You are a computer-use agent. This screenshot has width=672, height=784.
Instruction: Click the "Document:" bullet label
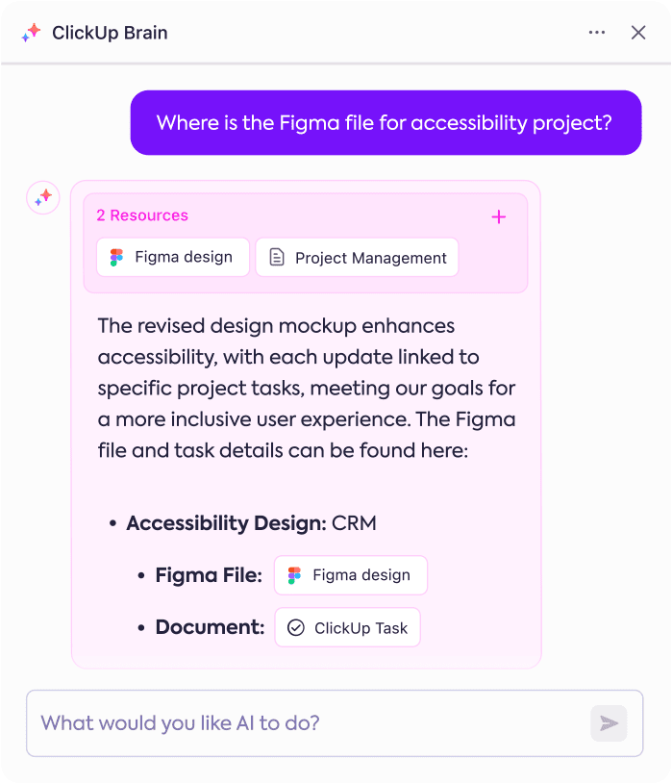point(210,628)
